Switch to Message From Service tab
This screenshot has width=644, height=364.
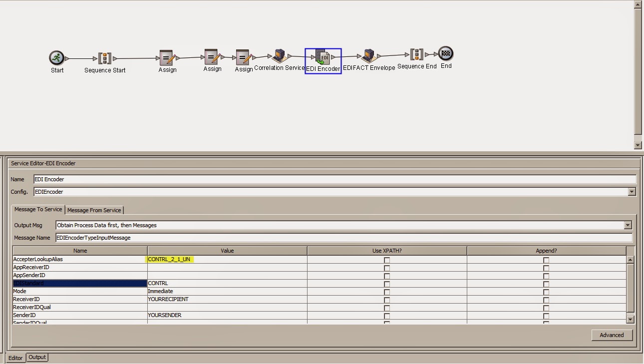[x=94, y=210]
